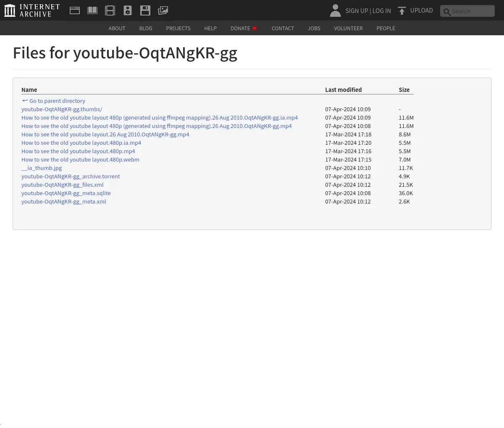Click the search magnifier icon
This screenshot has width=504, height=428.
coord(447,12)
